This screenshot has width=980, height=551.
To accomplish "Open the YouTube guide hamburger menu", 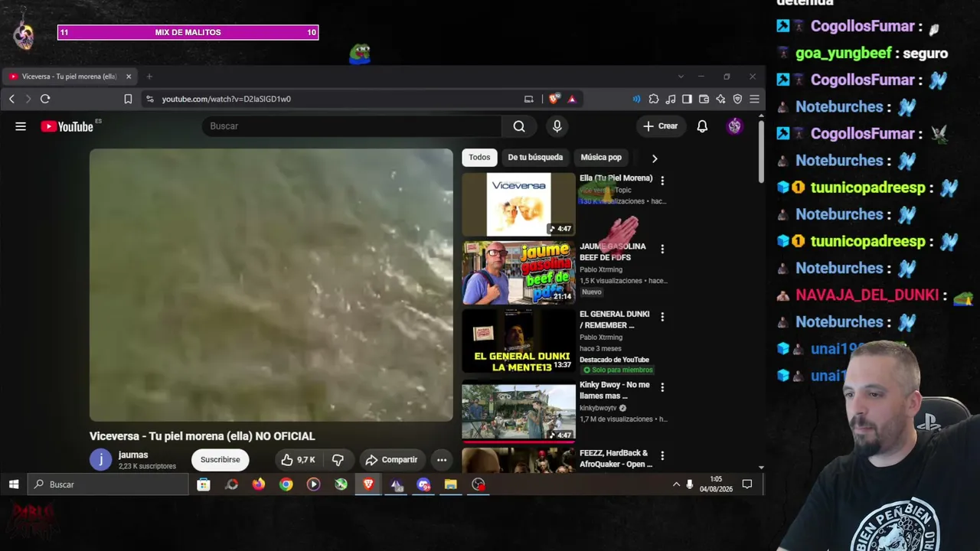I will [21, 126].
